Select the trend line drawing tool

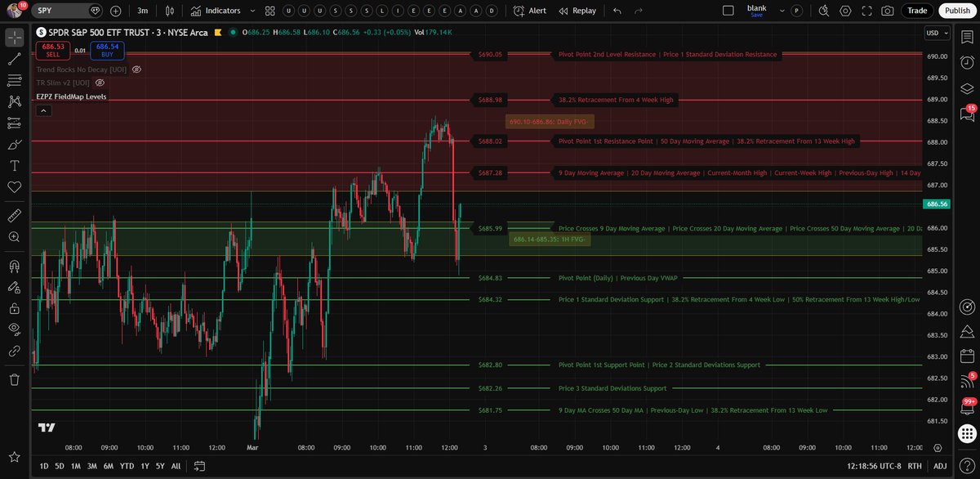coord(14,59)
